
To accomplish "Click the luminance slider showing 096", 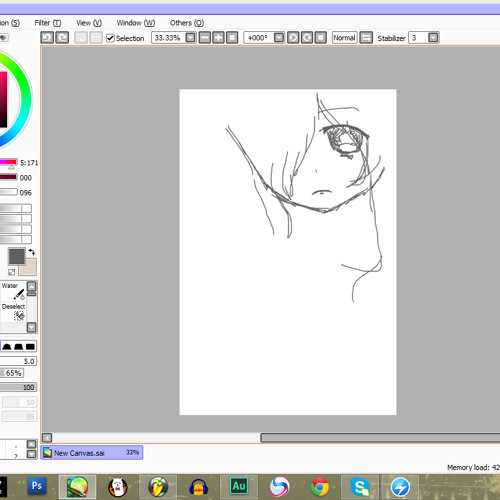I will [x=8, y=192].
